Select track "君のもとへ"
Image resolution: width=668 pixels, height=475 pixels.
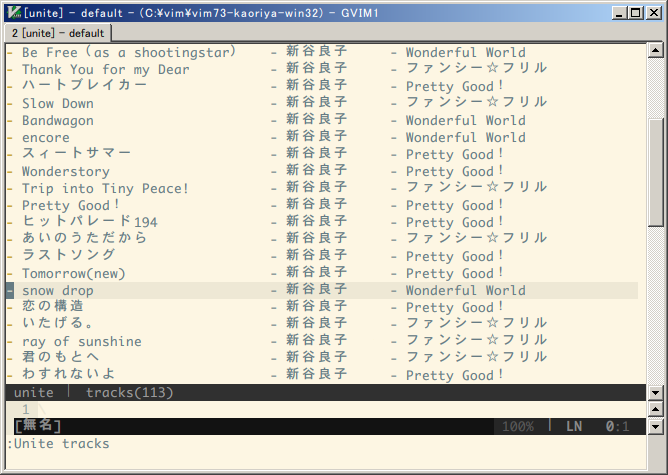[60, 357]
